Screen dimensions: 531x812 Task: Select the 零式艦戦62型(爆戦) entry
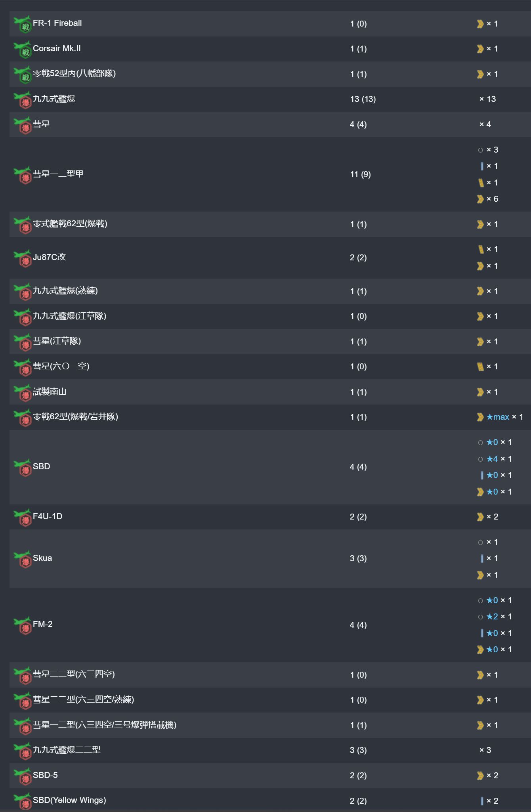click(70, 224)
